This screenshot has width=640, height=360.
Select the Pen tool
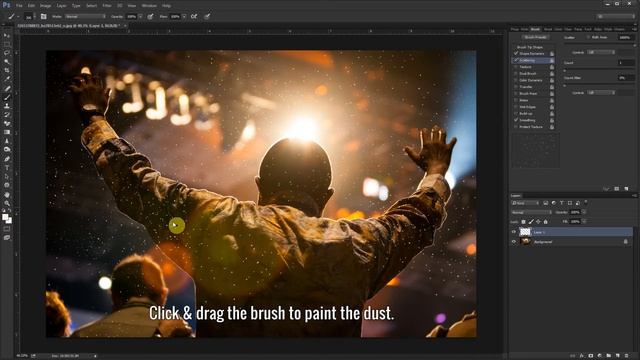pyautogui.click(x=7, y=159)
